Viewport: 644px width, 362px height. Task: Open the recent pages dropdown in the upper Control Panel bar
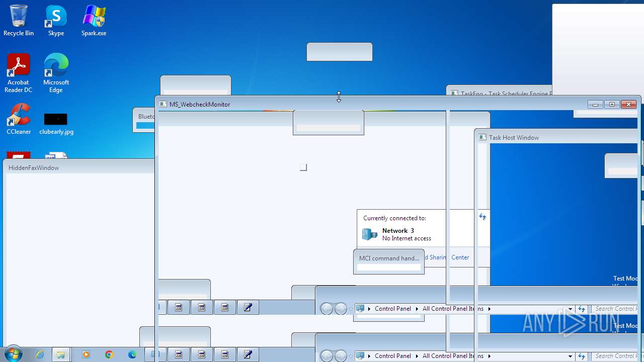point(351,309)
